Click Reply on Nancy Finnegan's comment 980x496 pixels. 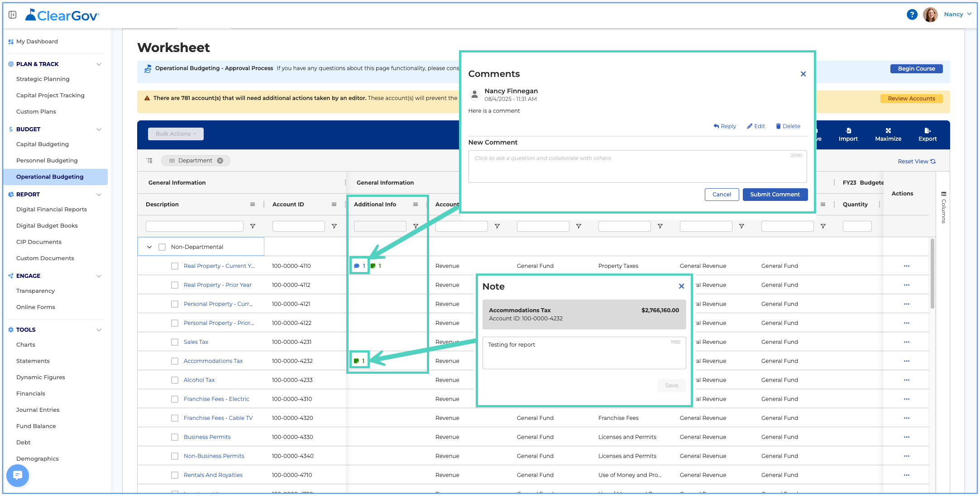725,126
